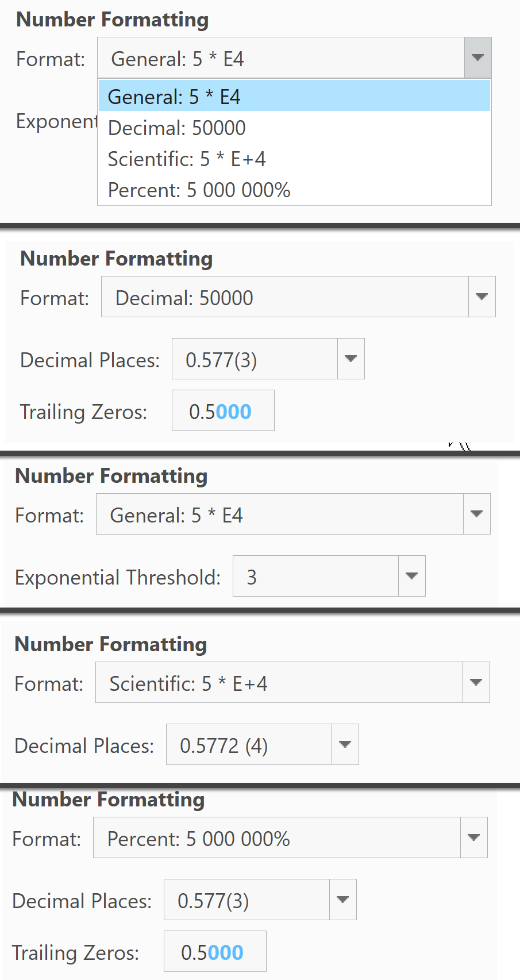Open the Format dropdown showing Percent: 5 000 000%
Viewport: 520px width, 980px height.
(x=473, y=838)
